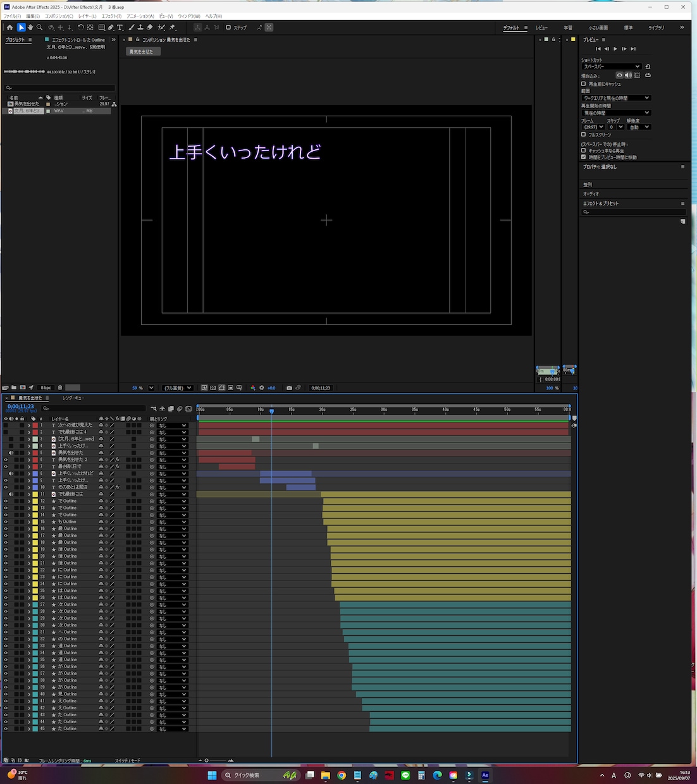Image resolution: width=697 pixels, height=784 pixels.
Task: Click the project bit depth 8 bpc button
Action: point(46,388)
